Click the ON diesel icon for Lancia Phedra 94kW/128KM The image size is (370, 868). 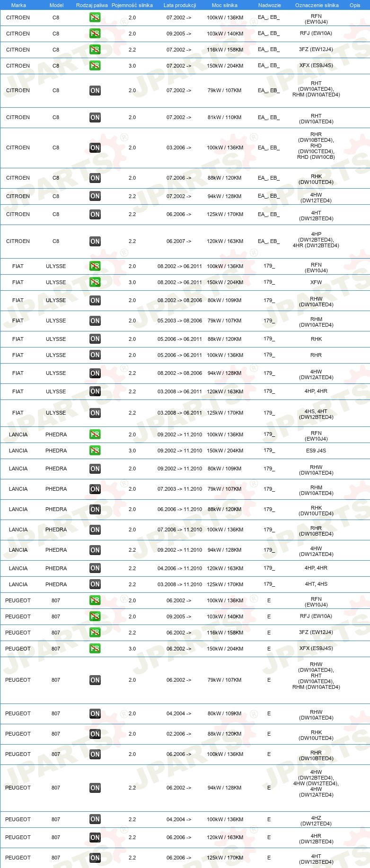[x=95, y=550]
